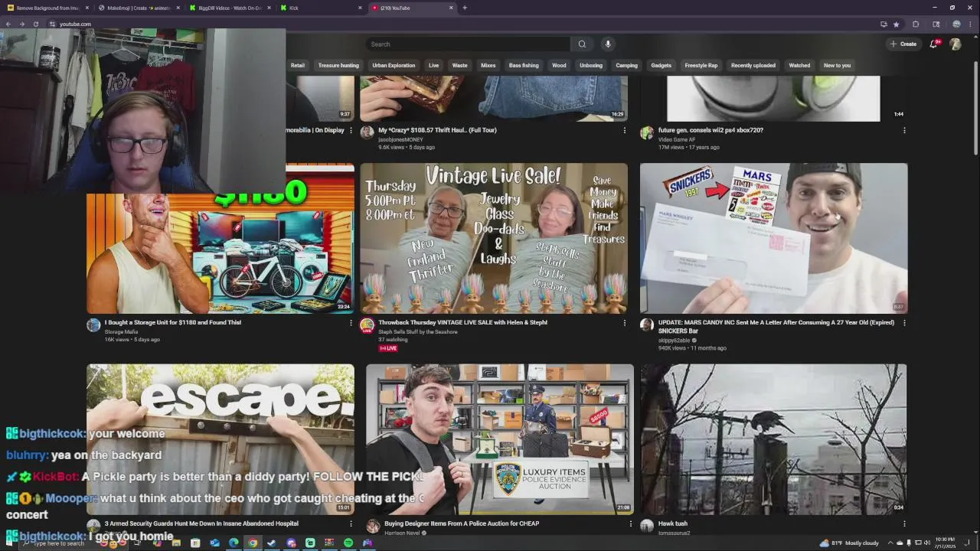
Task: Click the JacobJonesMONEY channel avatar
Action: 367,132
